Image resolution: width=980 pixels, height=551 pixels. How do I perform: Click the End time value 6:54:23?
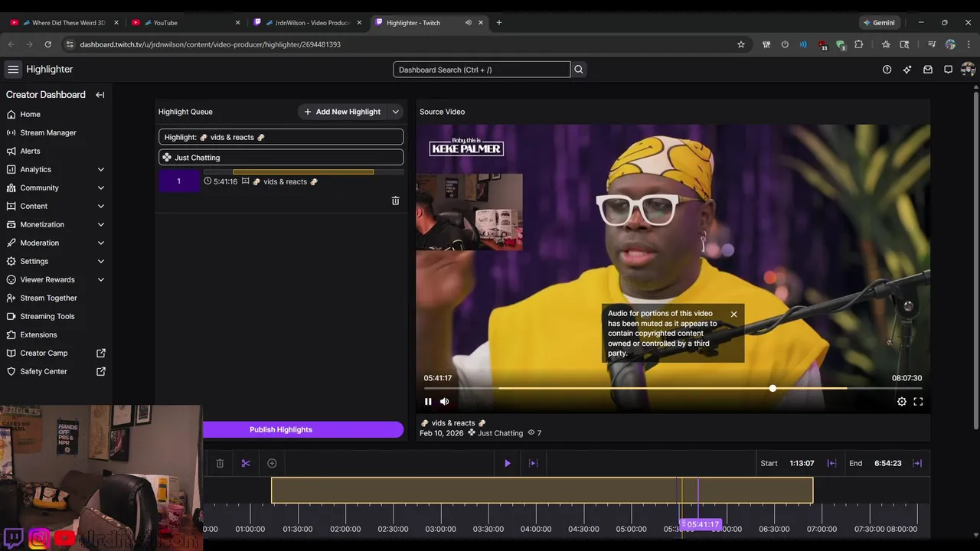887,463
